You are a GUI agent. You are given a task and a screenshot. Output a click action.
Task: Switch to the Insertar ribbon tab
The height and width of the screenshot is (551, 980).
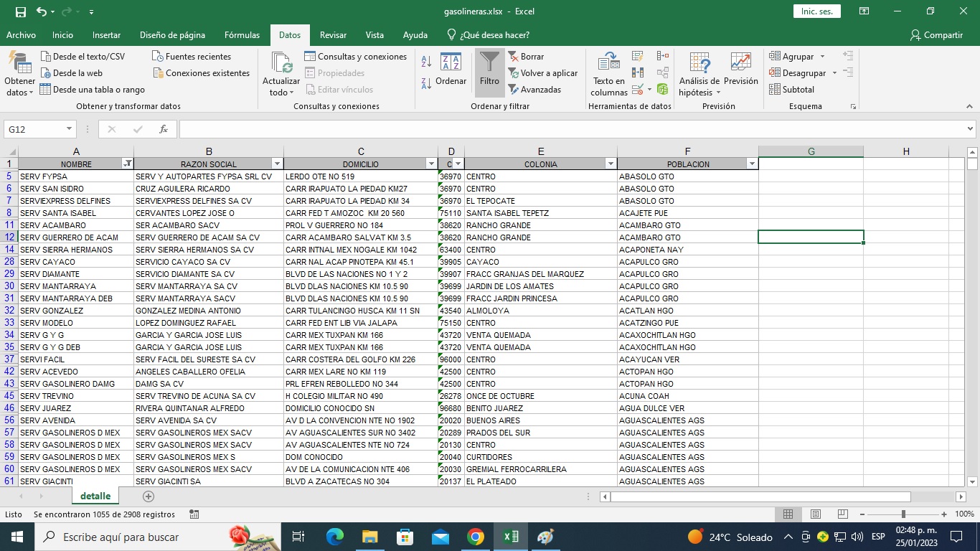pos(106,35)
